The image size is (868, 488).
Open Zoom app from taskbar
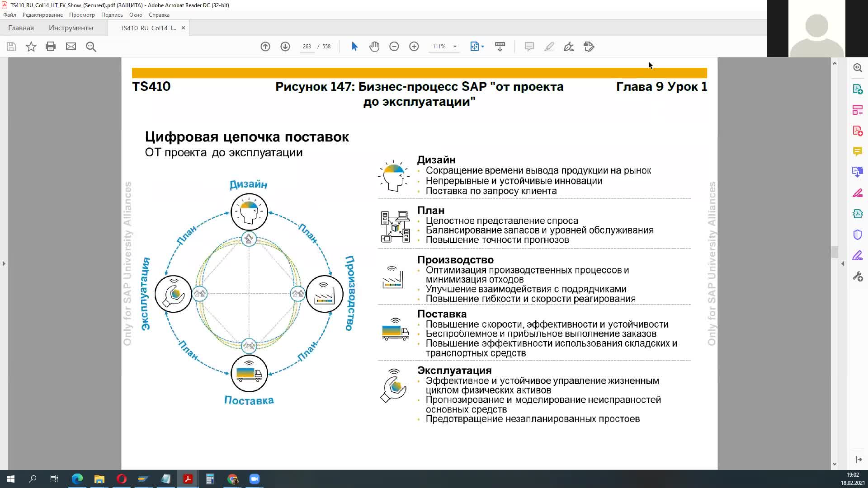pyautogui.click(x=255, y=479)
